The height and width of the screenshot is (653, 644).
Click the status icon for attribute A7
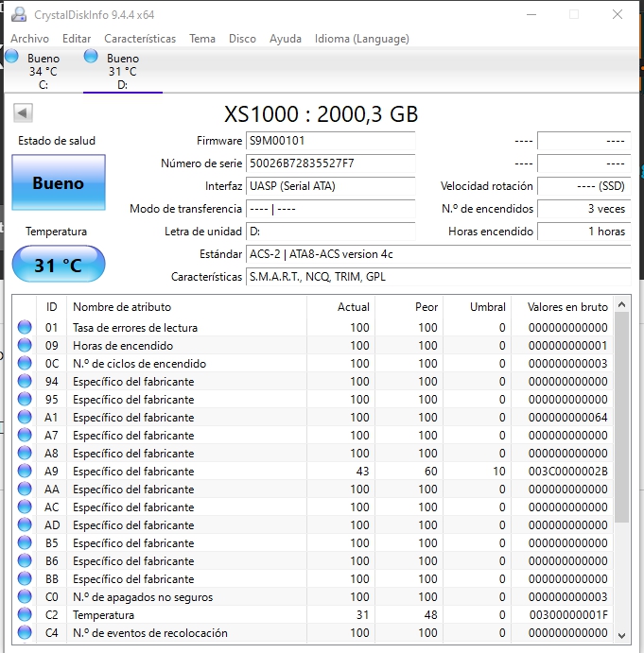(25, 435)
